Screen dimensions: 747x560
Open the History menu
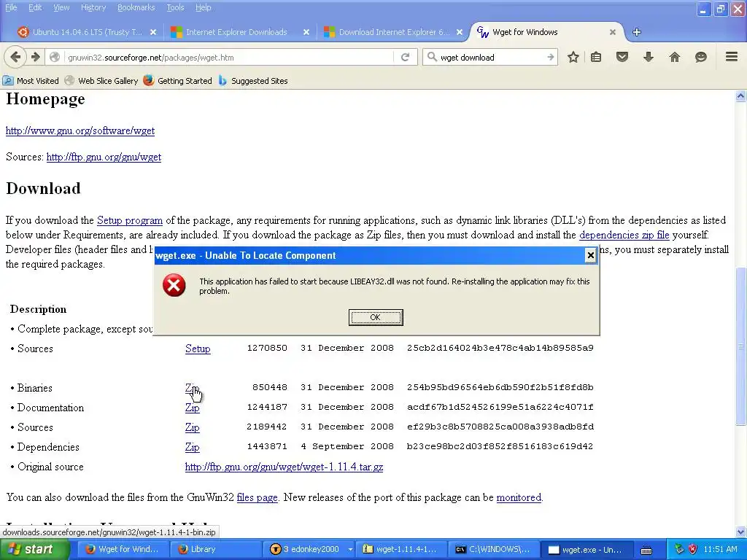93,7
